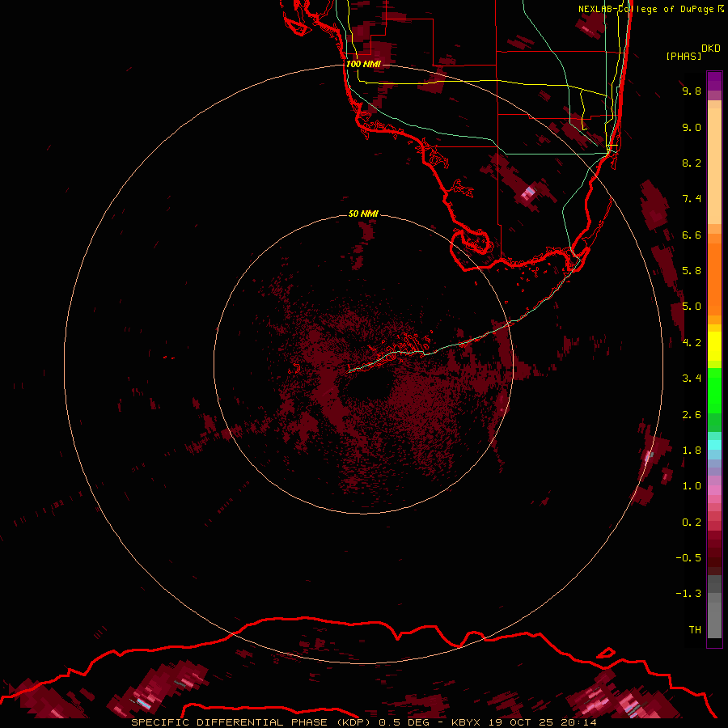
Task: Select the yellow color bar segment
Action: pyautogui.click(x=714, y=346)
